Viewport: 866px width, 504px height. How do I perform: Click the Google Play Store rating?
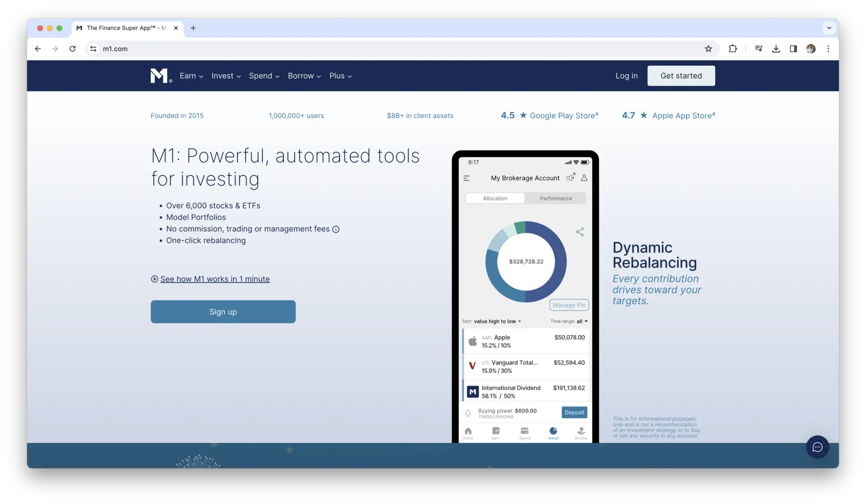point(549,115)
